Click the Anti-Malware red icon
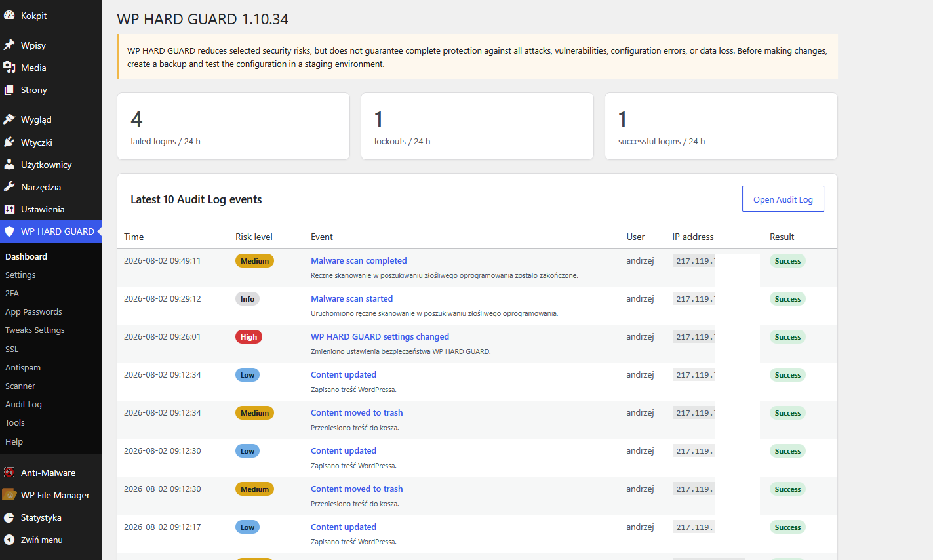 coord(9,473)
